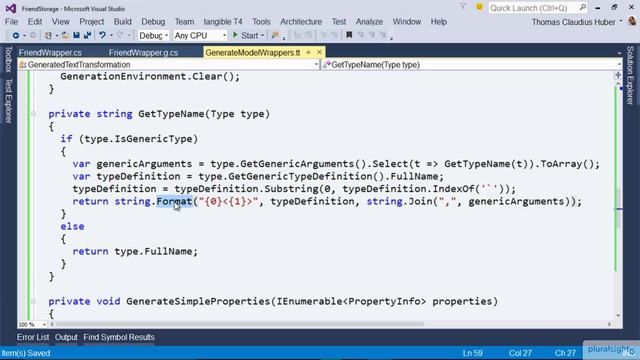The height and width of the screenshot is (360, 640).
Task: Open the Solution Explorer side panel
Action: [x=631, y=76]
